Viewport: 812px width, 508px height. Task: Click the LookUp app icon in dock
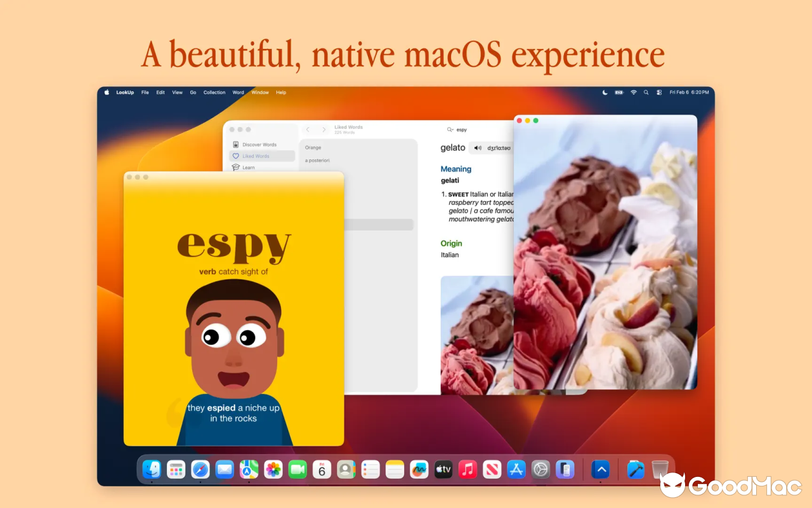601,469
